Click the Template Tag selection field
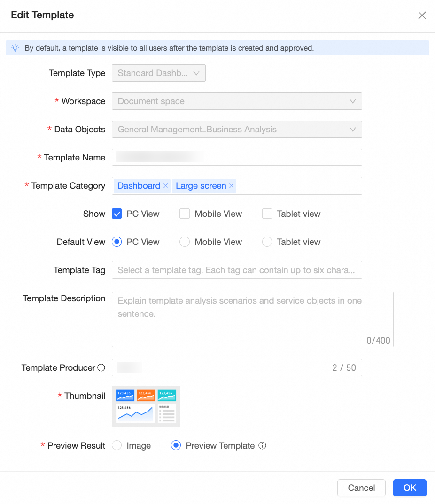 coord(237,270)
